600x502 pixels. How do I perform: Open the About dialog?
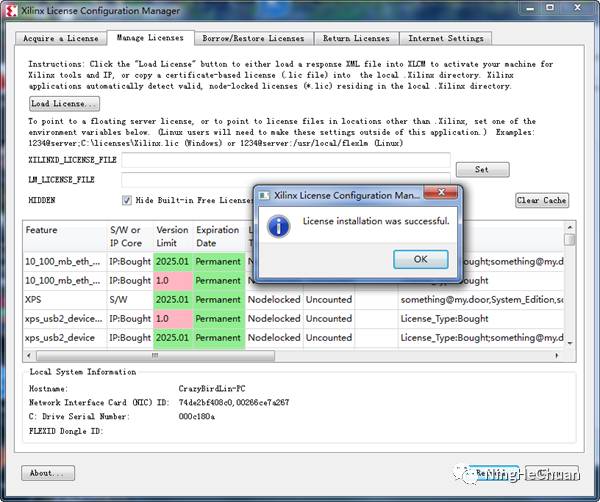pyautogui.click(x=48, y=473)
